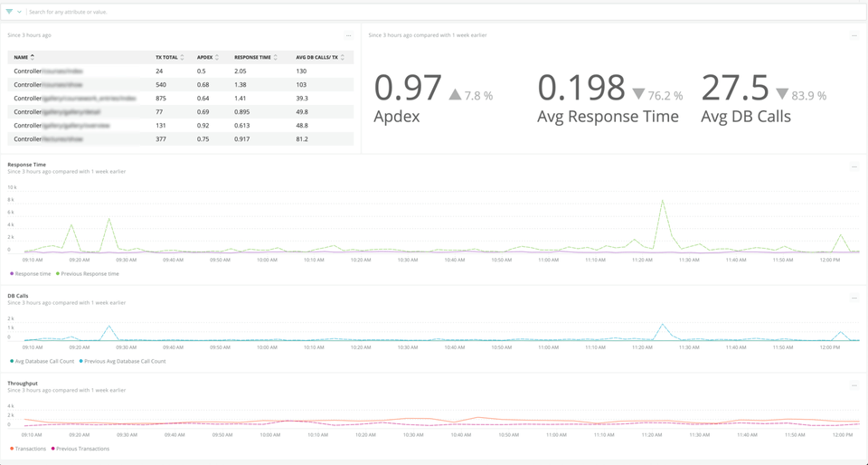This screenshot has width=868, height=465.
Task: Toggle the Transactions legend series
Action: pyautogui.click(x=28, y=449)
